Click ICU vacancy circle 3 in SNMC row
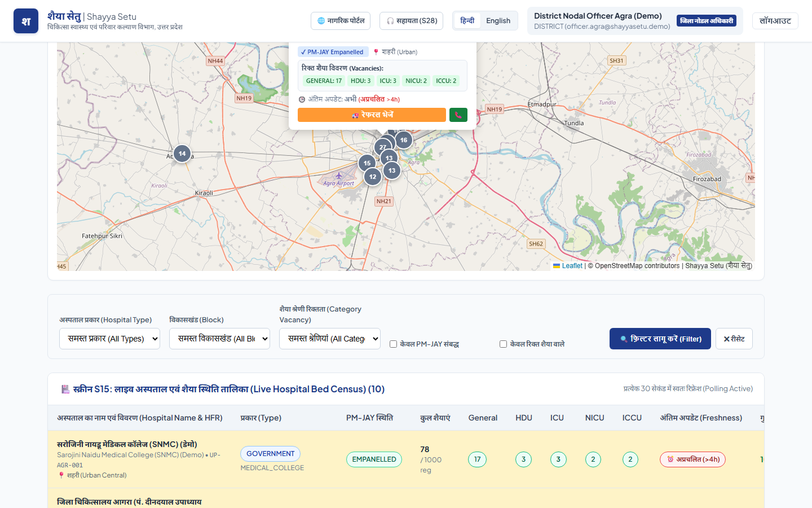This screenshot has height=508, width=812. coord(558,459)
